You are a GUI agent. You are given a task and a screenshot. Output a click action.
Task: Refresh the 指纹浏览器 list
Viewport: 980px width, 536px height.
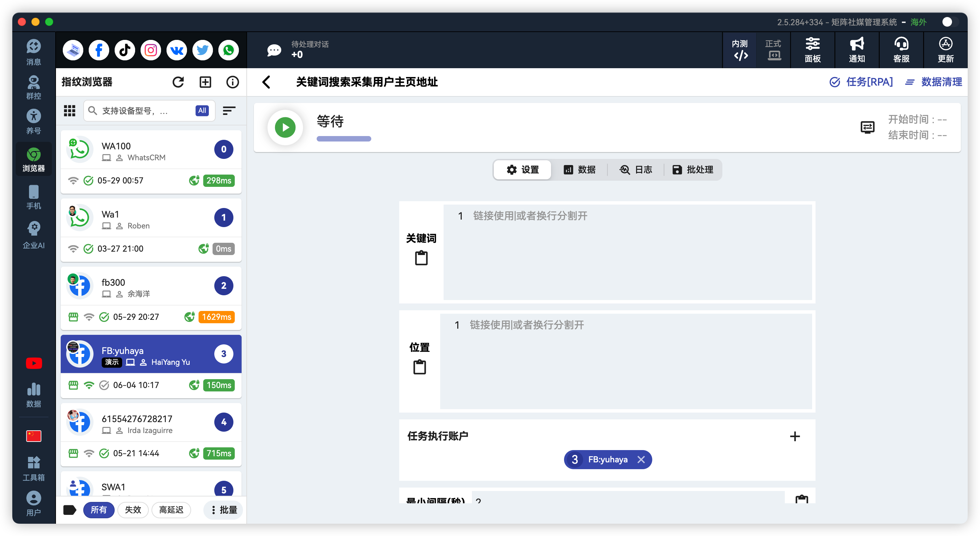[x=178, y=82]
